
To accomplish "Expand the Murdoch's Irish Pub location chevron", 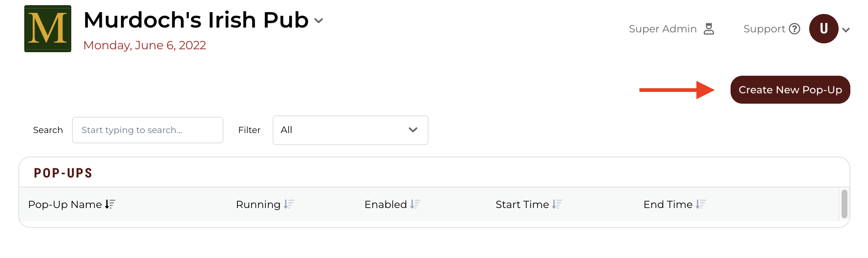I will pyautogui.click(x=319, y=21).
